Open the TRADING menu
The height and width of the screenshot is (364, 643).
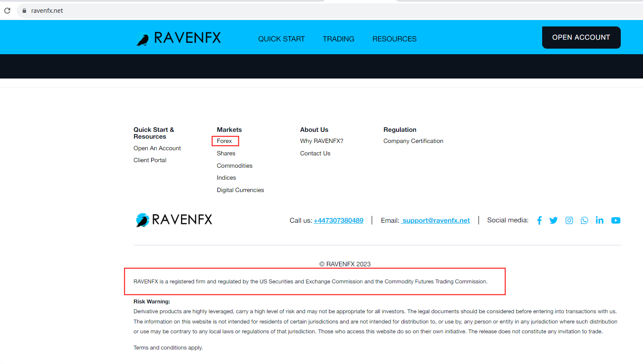[x=339, y=39]
